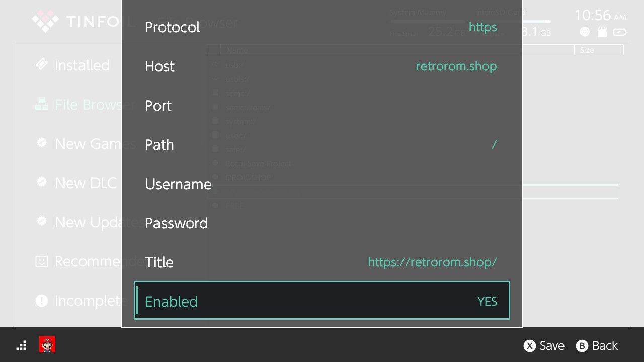This screenshot has height=362, width=644.
Task: Click the microSD card status icon
Action: [602, 32]
